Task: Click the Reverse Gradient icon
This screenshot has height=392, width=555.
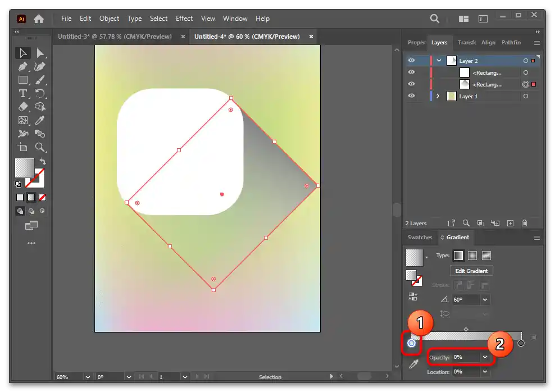Action: [x=413, y=297]
